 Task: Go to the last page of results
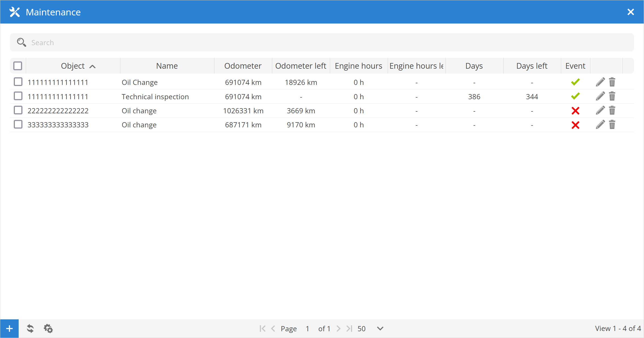pos(349,329)
